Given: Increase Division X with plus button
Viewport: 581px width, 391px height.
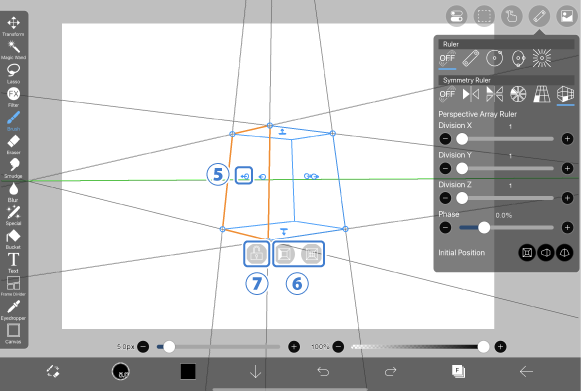Looking at the screenshot, I should (567, 139).
